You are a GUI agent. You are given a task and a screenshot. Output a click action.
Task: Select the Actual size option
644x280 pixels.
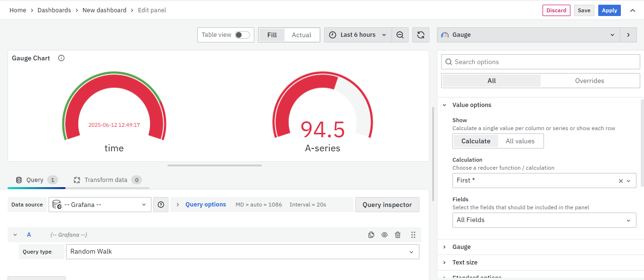[301, 35]
